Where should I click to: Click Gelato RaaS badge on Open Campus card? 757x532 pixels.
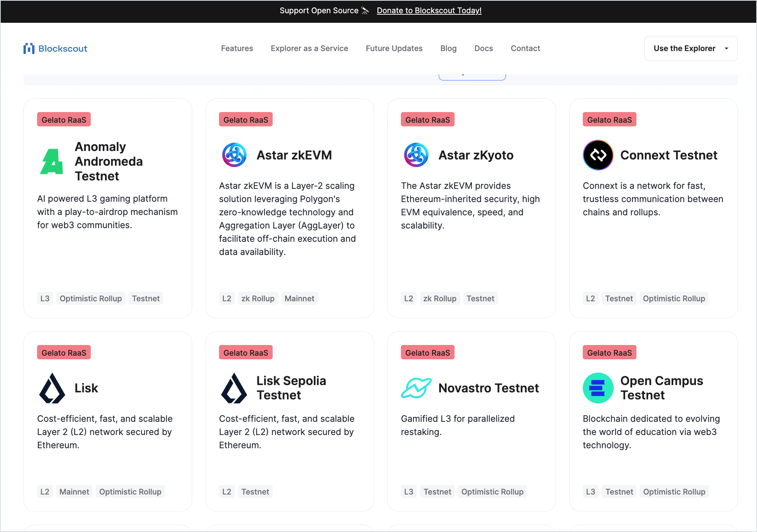point(610,352)
